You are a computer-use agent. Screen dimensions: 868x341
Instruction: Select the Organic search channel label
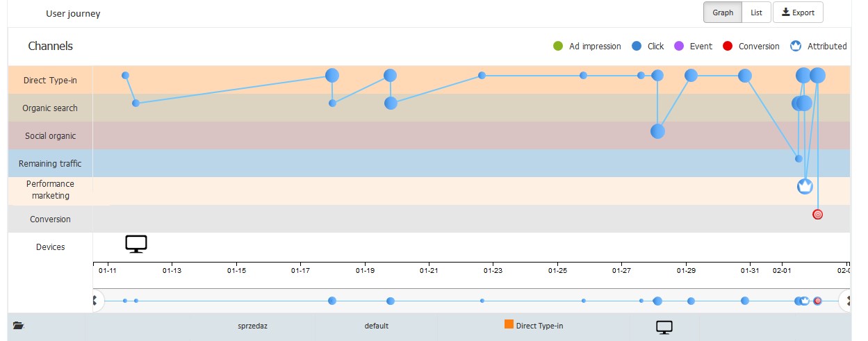point(50,108)
